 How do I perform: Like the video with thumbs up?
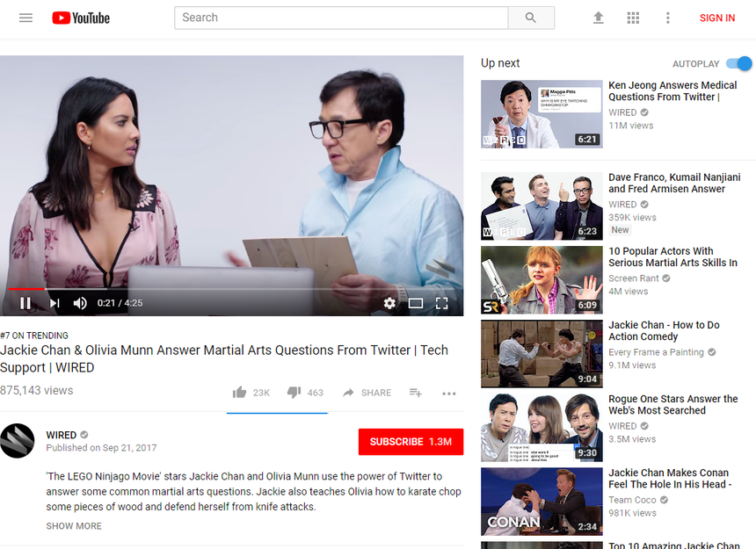[x=240, y=393]
